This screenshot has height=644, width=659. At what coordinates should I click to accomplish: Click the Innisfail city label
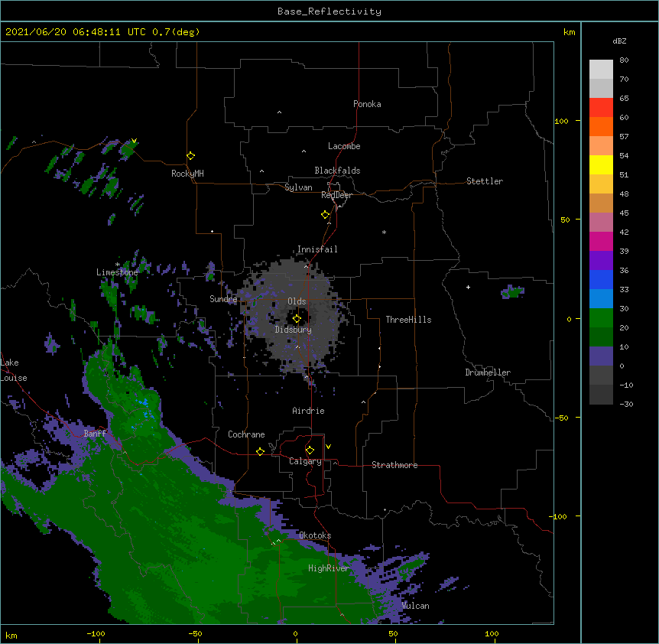tap(317, 249)
